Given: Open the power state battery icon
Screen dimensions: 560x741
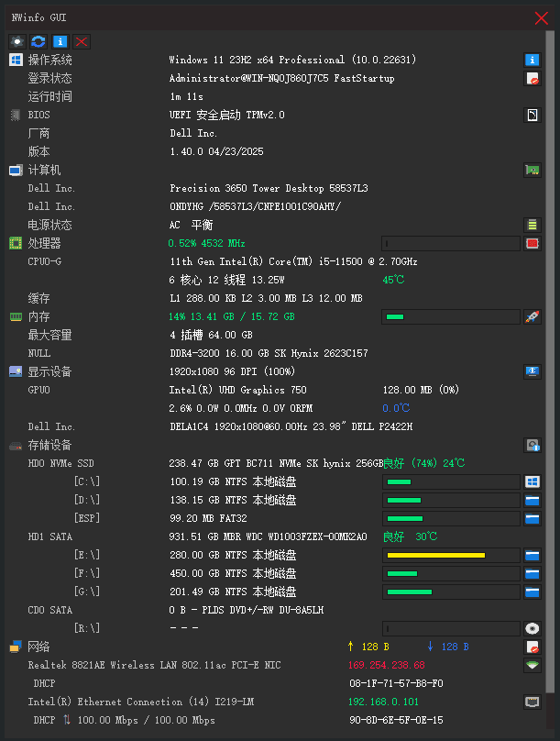Looking at the screenshot, I should click(x=533, y=225).
